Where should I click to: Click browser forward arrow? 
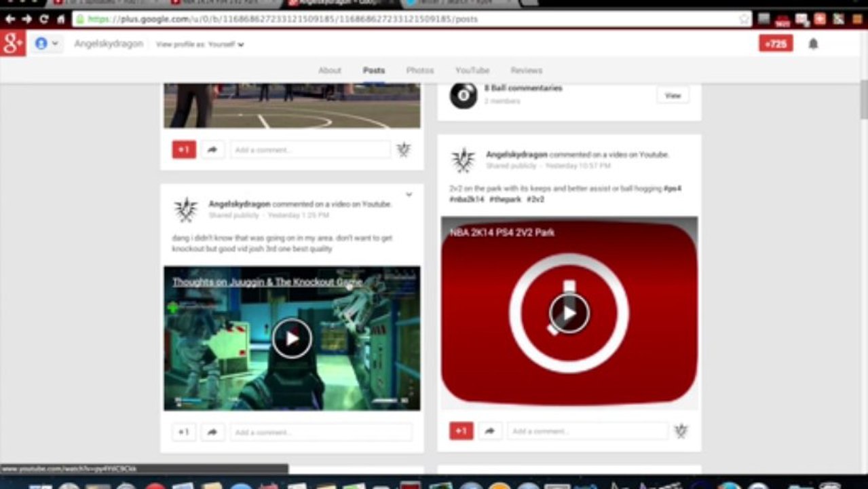(26, 19)
